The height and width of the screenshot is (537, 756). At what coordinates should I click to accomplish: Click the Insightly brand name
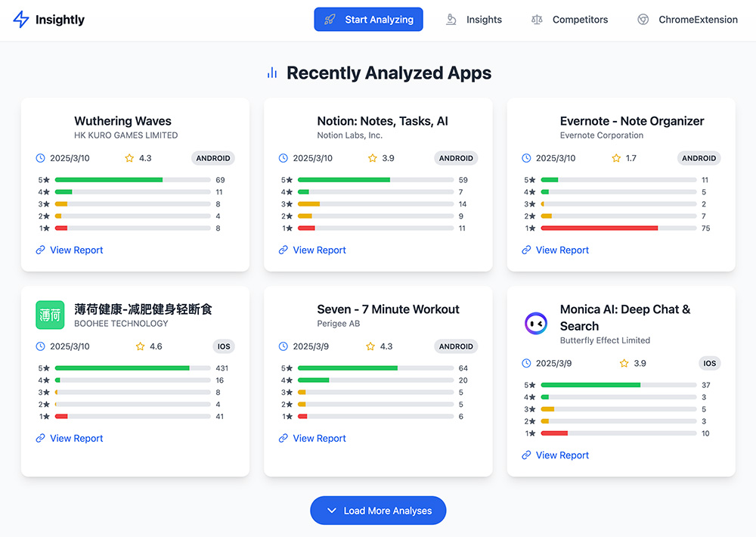tap(60, 20)
